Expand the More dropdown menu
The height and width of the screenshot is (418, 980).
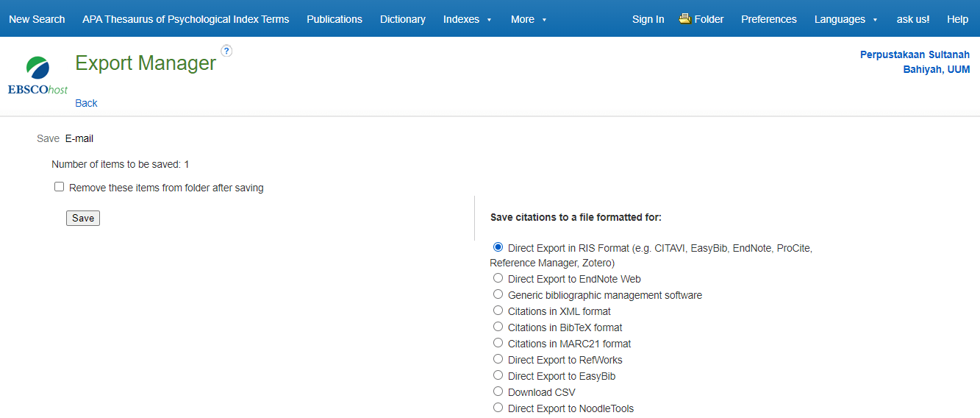tap(528, 19)
